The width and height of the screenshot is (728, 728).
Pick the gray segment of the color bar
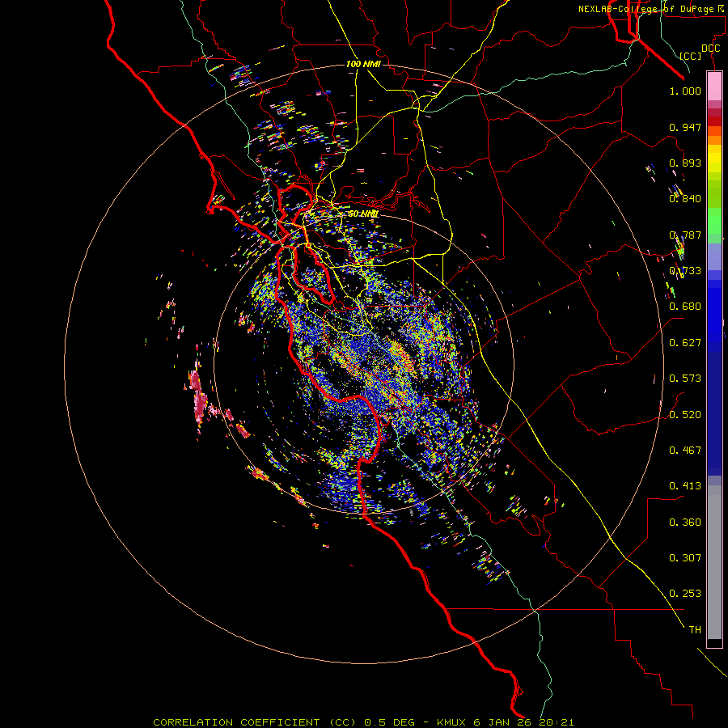click(x=714, y=562)
